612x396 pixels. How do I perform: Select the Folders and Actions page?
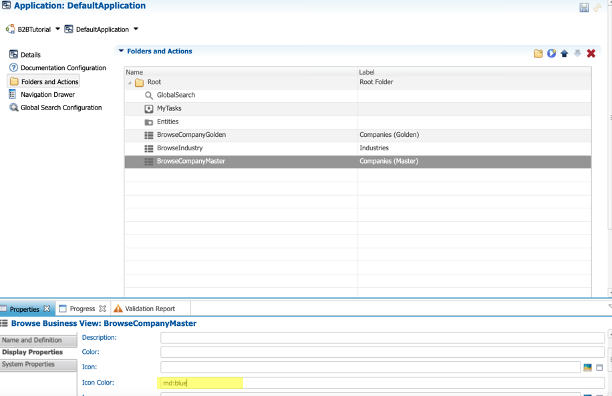click(x=44, y=81)
